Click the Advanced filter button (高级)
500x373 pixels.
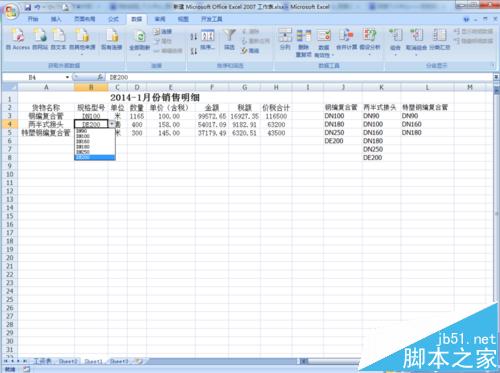[x=251, y=51]
